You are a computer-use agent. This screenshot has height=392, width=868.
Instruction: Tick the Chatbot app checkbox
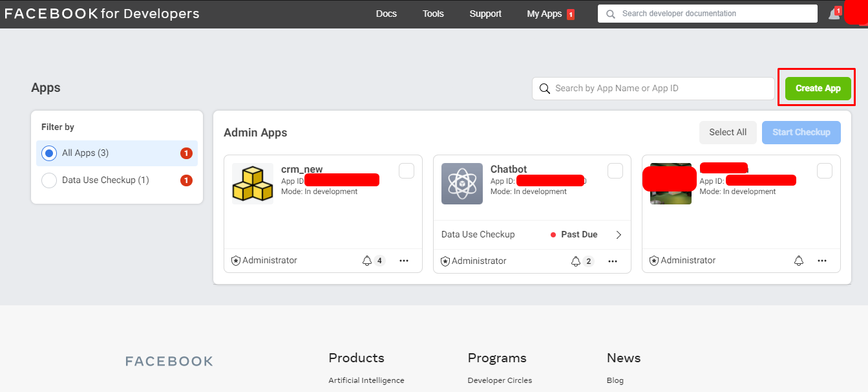[x=615, y=171]
